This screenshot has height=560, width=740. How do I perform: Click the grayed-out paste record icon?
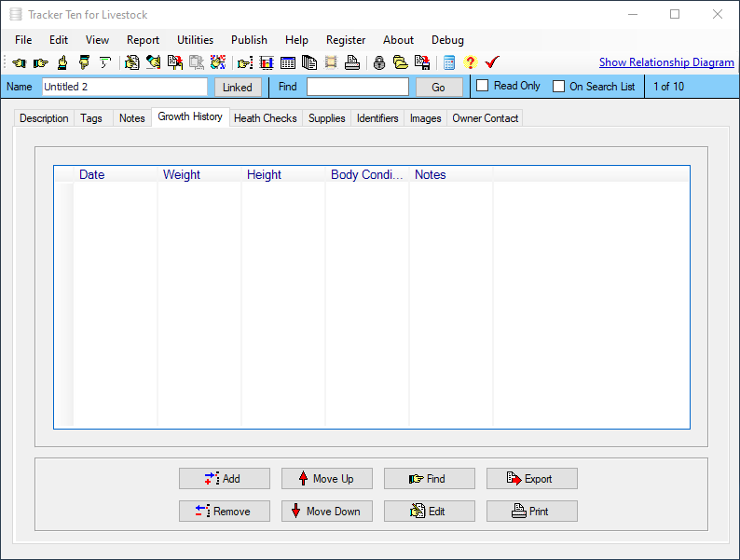click(197, 62)
